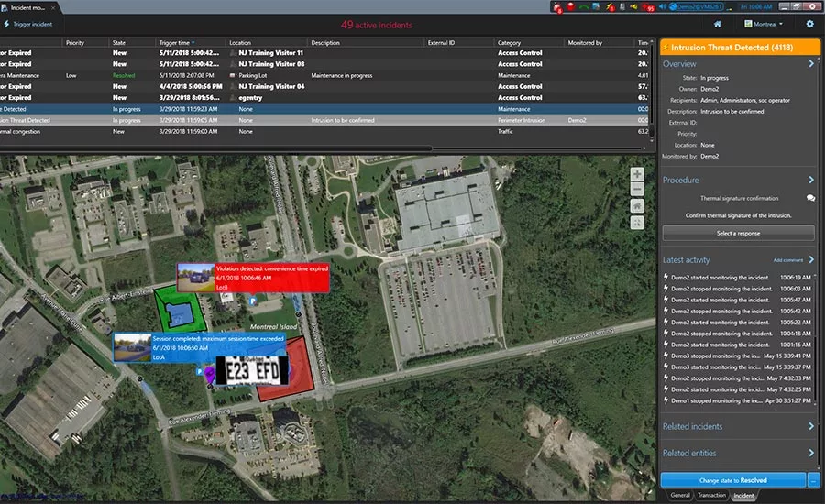Click the map zoom in plus button

(x=637, y=174)
